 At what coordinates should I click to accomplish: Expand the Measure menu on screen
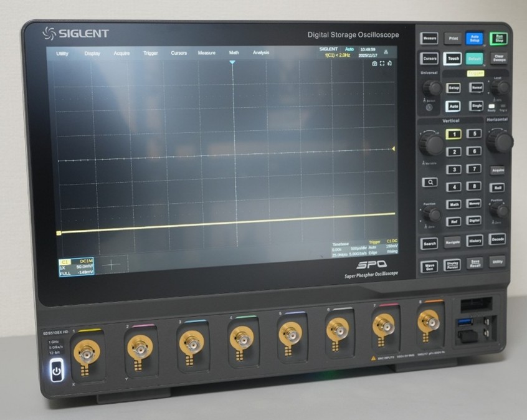coord(206,53)
